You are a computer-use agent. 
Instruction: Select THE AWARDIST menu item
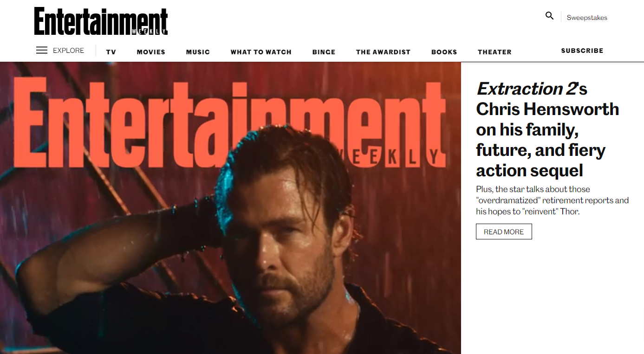383,52
